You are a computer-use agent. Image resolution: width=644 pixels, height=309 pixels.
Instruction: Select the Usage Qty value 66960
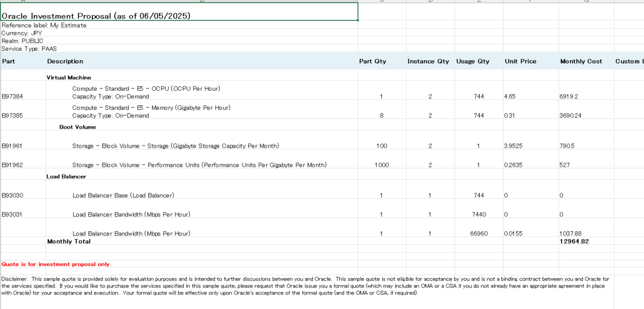click(x=479, y=234)
